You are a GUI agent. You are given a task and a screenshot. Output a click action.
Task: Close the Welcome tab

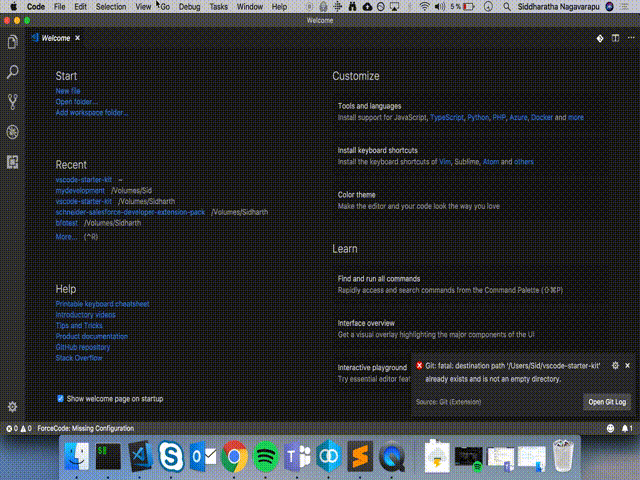[x=77, y=38]
